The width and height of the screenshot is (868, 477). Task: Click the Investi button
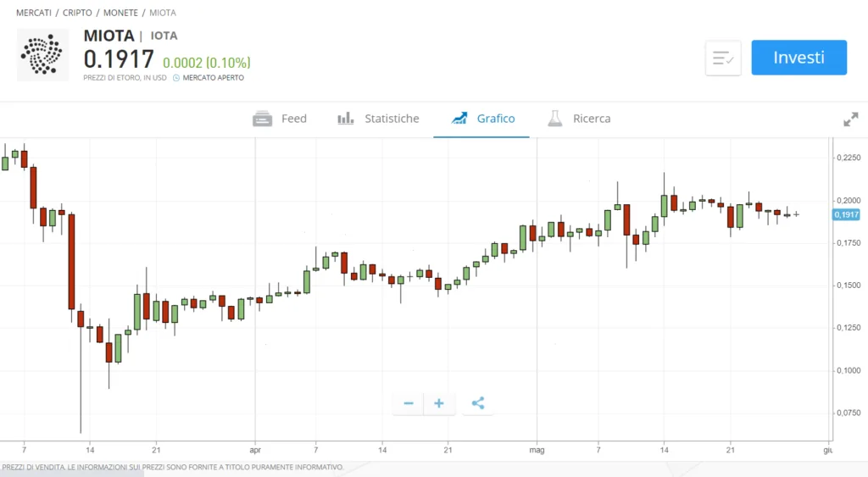coord(798,58)
